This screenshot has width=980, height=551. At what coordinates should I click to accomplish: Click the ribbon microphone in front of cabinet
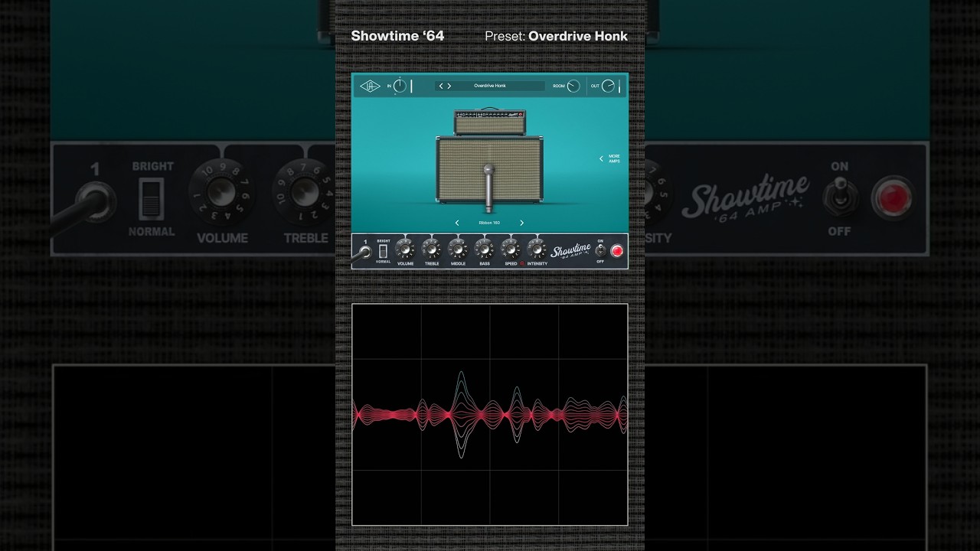coord(488,187)
